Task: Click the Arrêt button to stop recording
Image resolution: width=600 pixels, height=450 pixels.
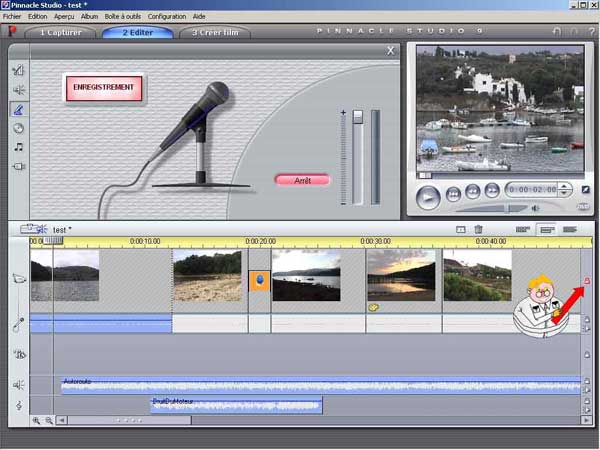Action: 302,180
